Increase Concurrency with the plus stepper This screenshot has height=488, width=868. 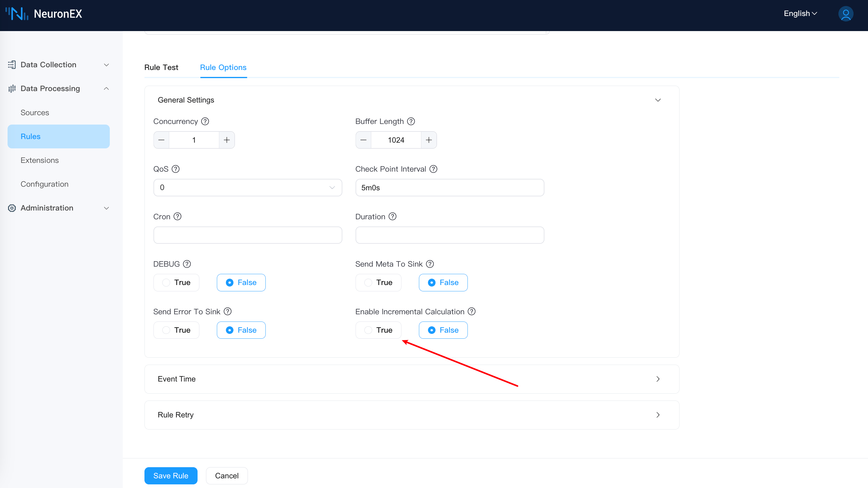[227, 140]
